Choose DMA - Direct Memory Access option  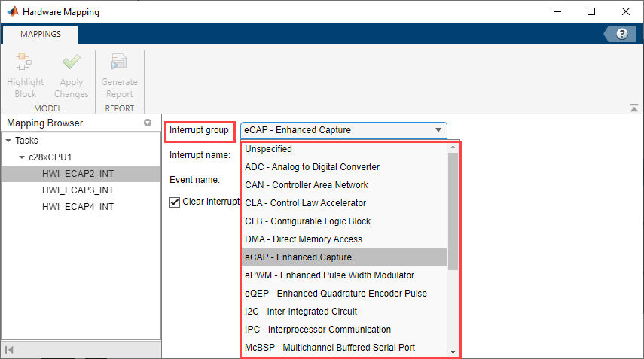coord(304,239)
